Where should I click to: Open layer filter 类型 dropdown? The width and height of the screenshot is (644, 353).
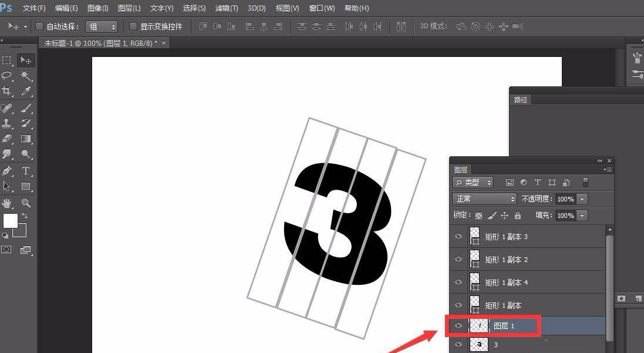[473, 182]
